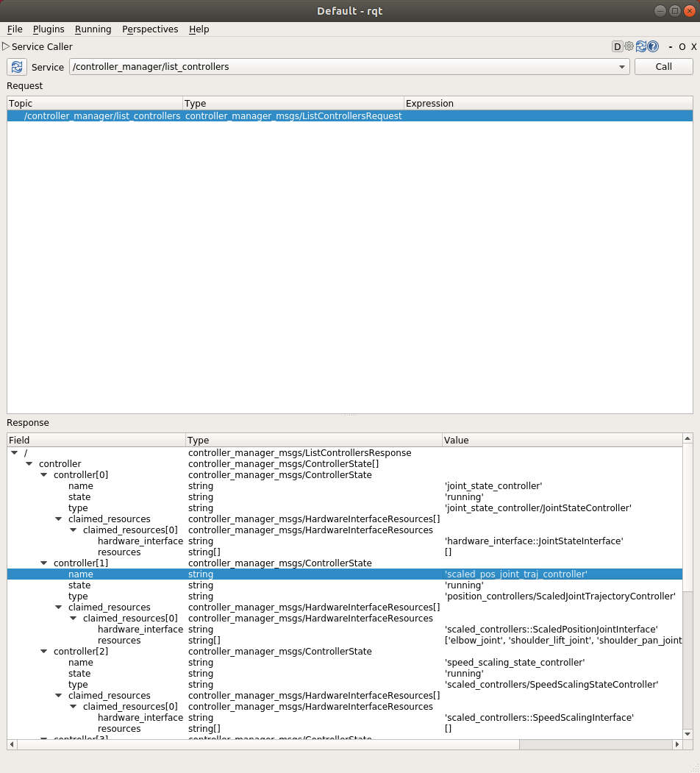
Task: Click the Field column header in Response
Action: [96, 441]
